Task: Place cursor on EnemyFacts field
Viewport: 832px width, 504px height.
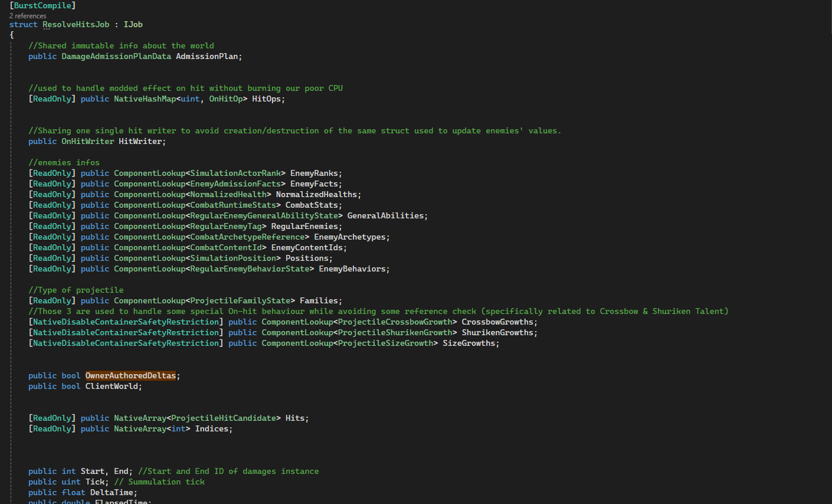Action: 314,184
